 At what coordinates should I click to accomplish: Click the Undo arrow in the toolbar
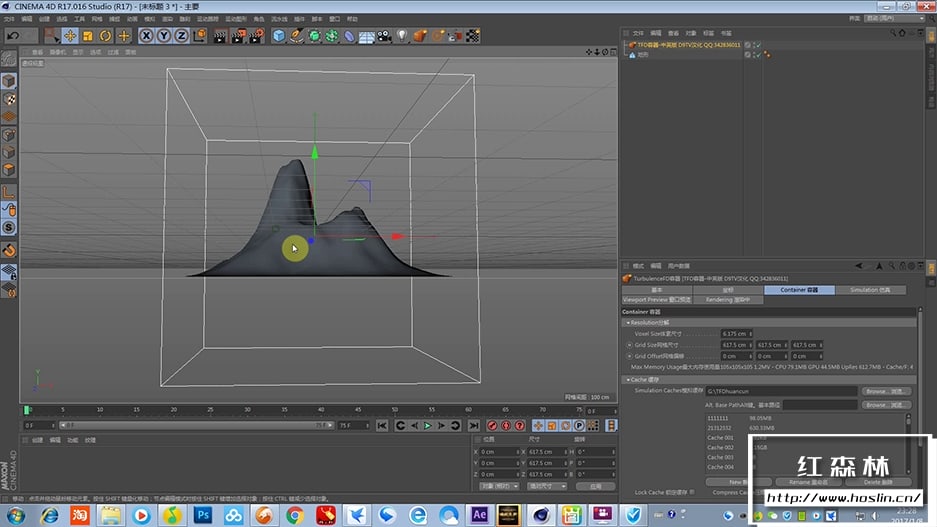pyautogui.click(x=13, y=36)
